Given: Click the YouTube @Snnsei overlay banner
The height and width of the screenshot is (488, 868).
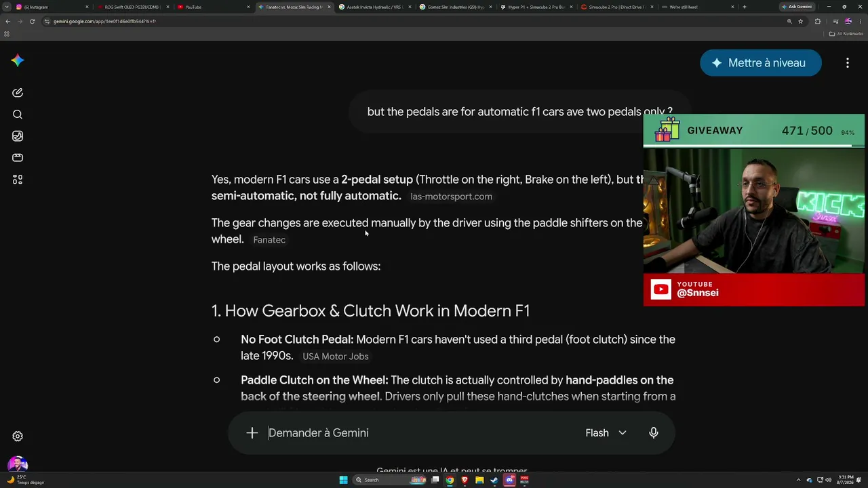Looking at the screenshot, I should point(754,289).
